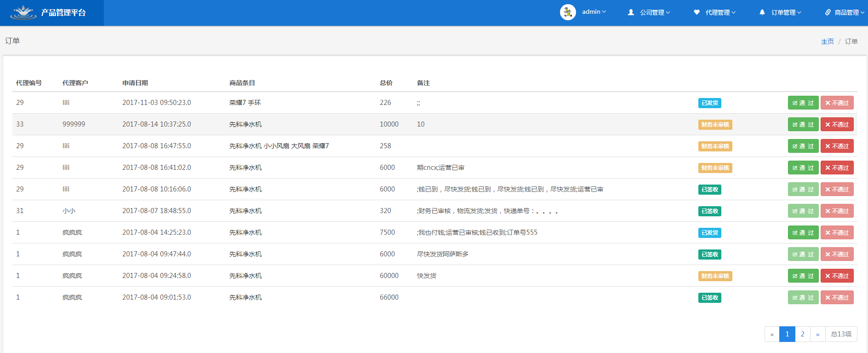Click 通过 for the 258 total order
The width and height of the screenshot is (868, 353).
[x=803, y=146]
